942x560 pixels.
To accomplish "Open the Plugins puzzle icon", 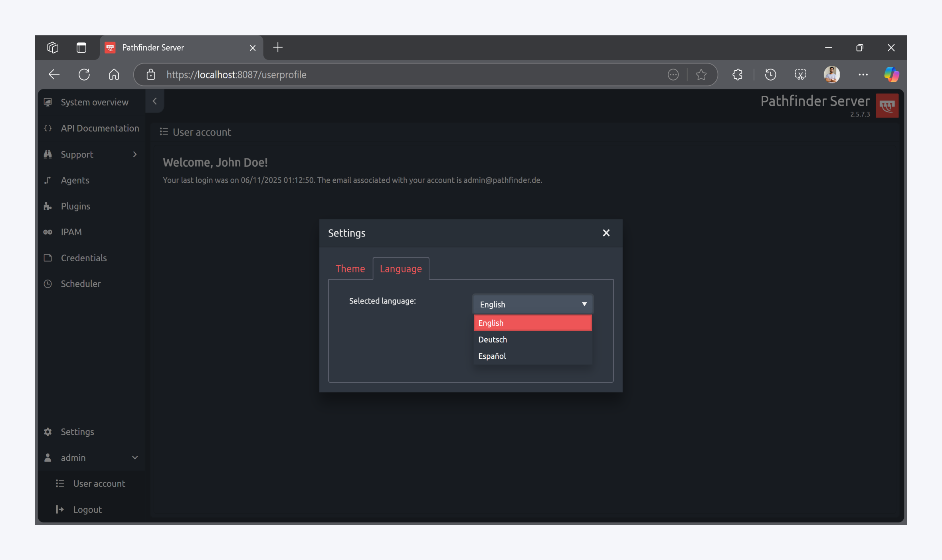I will point(48,206).
